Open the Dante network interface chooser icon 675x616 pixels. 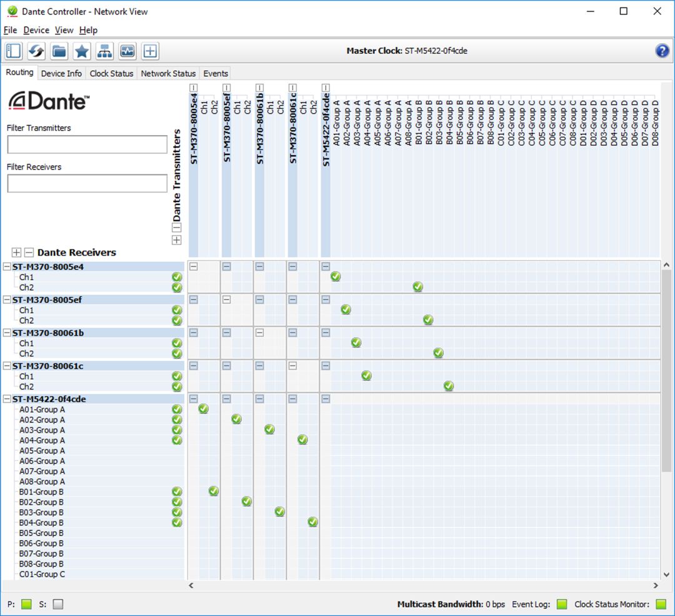(x=104, y=51)
